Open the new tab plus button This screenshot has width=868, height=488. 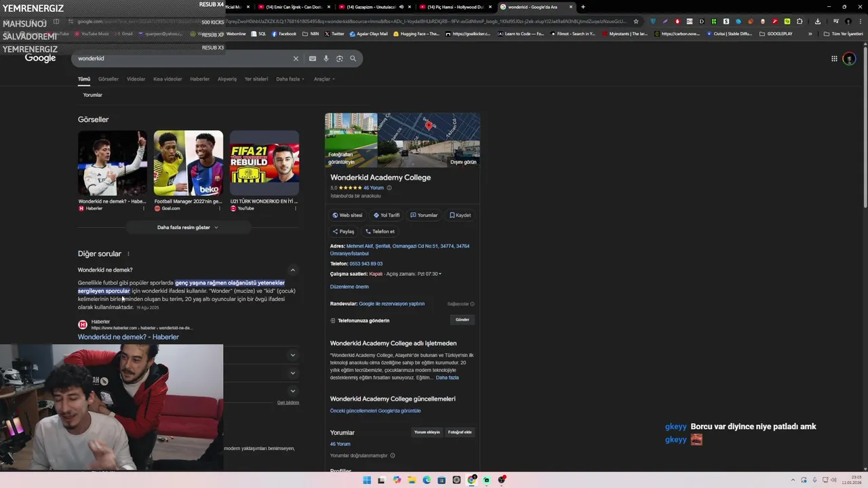(x=583, y=7)
